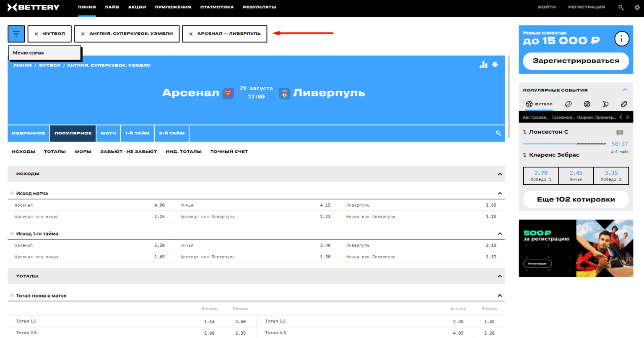Viewport: 644px width, 338px height.
Task: Add Исход 1-го тайма to favorites
Action: coord(12,234)
